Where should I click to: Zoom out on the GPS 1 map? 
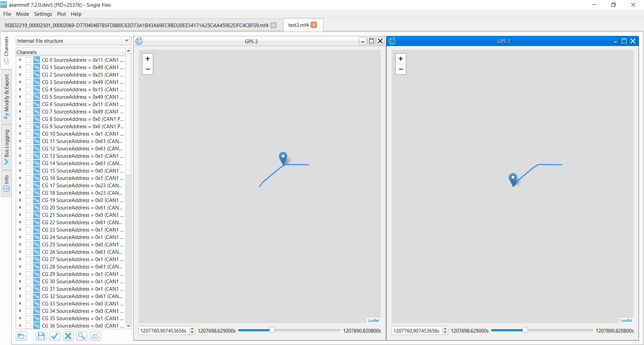[401, 69]
